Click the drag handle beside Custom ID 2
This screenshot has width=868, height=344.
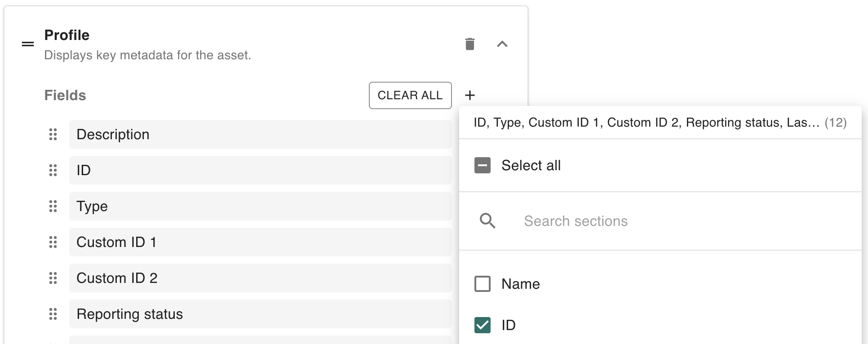[53, 278]
